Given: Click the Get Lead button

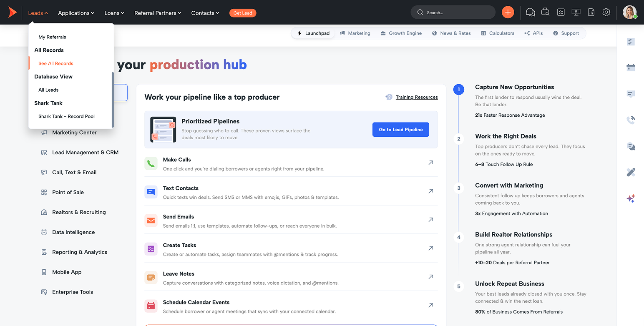Looking at the screenshot, I should (243, 13).
